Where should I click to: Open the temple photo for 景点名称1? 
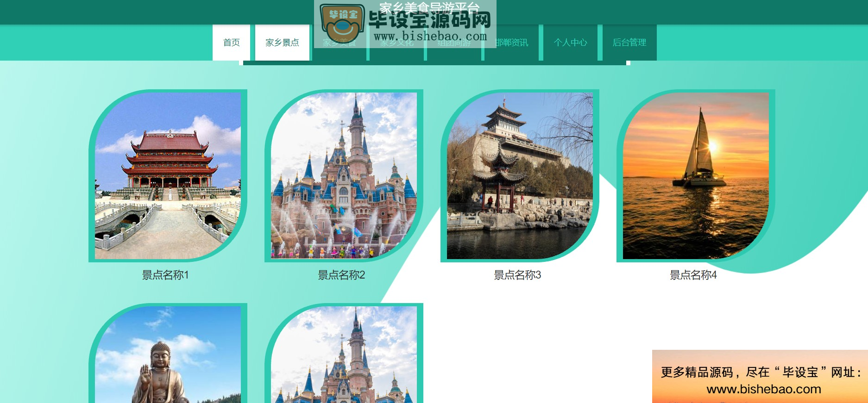pyautogui.click(x=168, y=176)
